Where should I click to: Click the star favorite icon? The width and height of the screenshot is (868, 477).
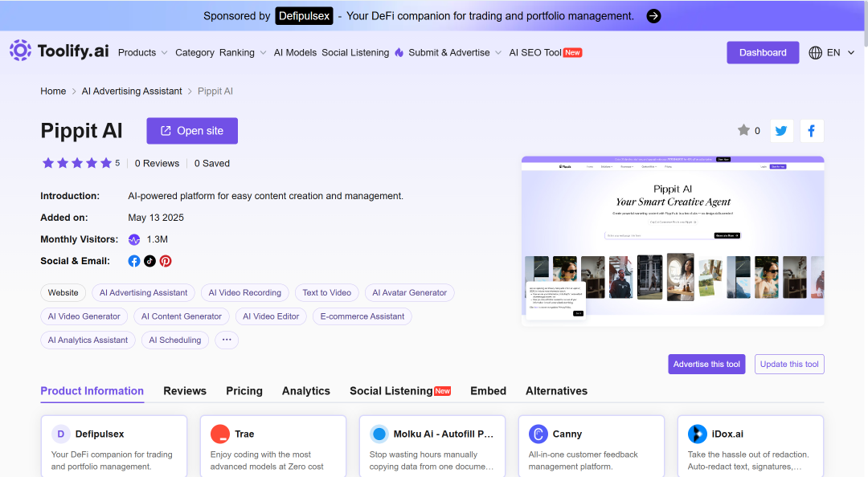click(x=743, y=130)
